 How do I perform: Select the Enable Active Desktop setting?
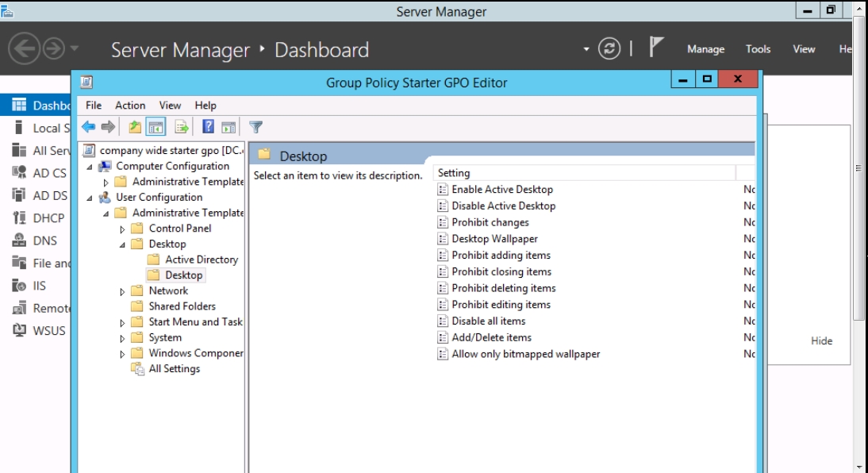[502, 190]
